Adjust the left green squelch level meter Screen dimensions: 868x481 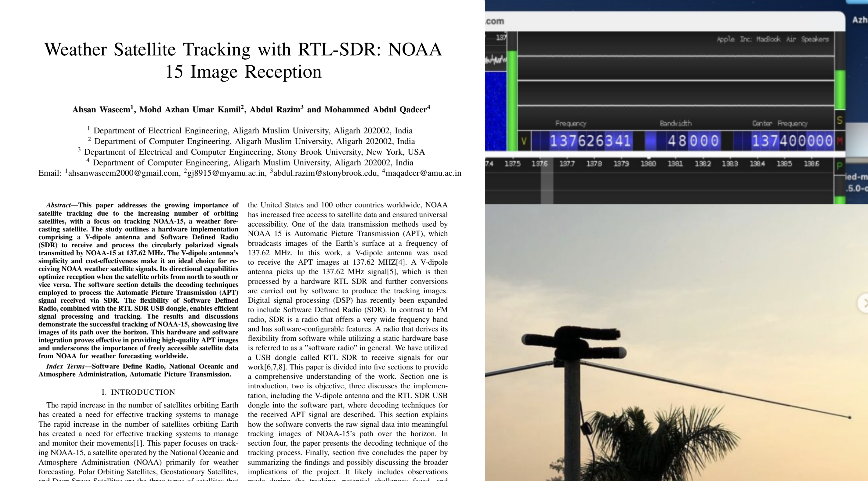click(x=512, y=101)
